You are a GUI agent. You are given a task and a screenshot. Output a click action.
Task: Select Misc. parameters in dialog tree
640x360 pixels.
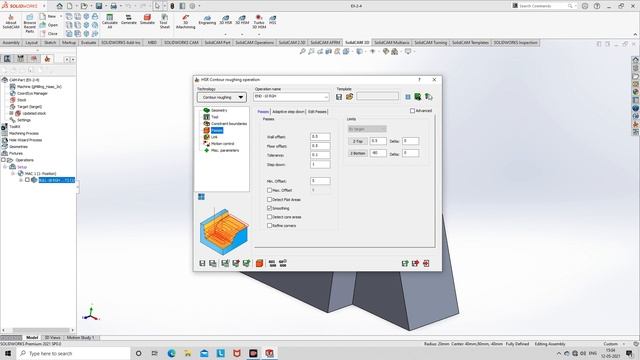224,150
